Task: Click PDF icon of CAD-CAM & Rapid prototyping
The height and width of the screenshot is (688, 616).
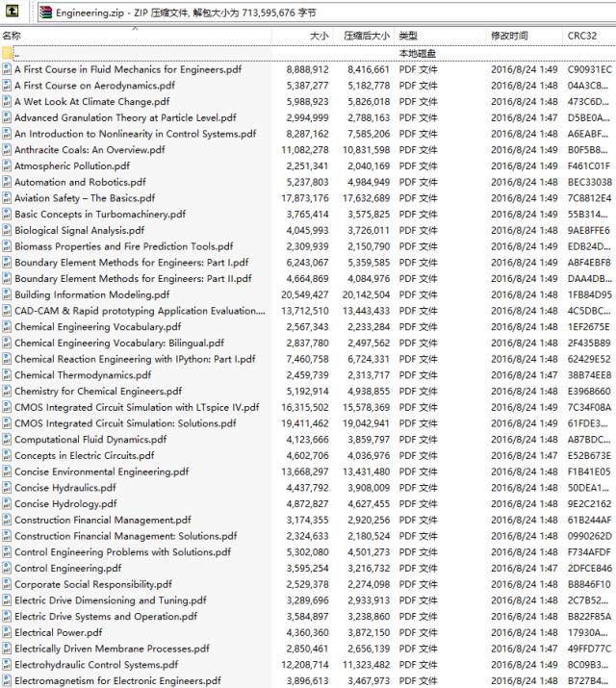Action: click(7, 311)
